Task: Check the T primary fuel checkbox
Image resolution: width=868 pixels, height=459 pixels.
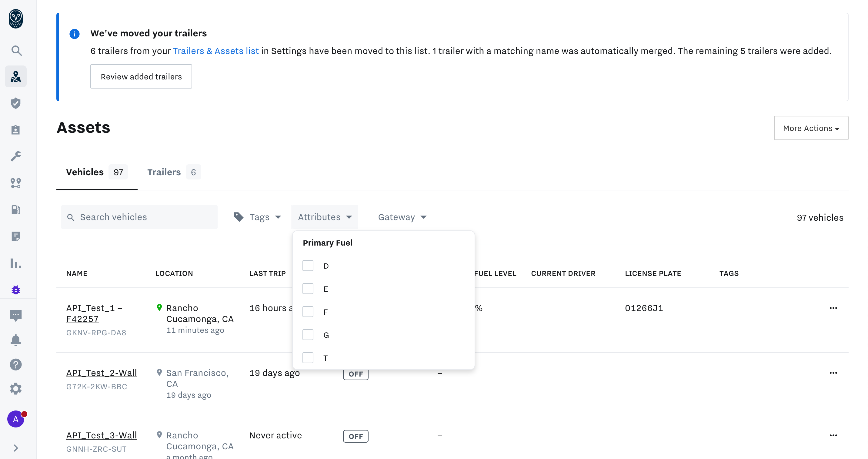Action: [x=308, y=358]
